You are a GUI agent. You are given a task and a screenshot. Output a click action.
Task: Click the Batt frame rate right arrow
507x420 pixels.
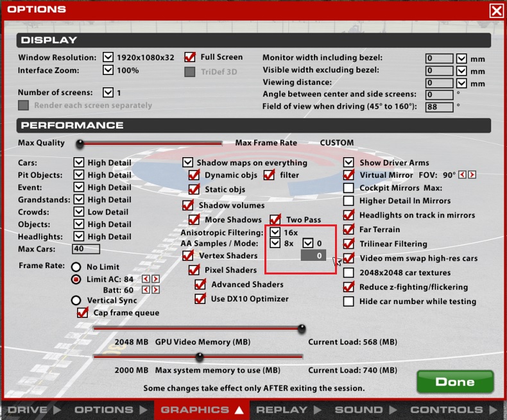[x=155, y=290]
